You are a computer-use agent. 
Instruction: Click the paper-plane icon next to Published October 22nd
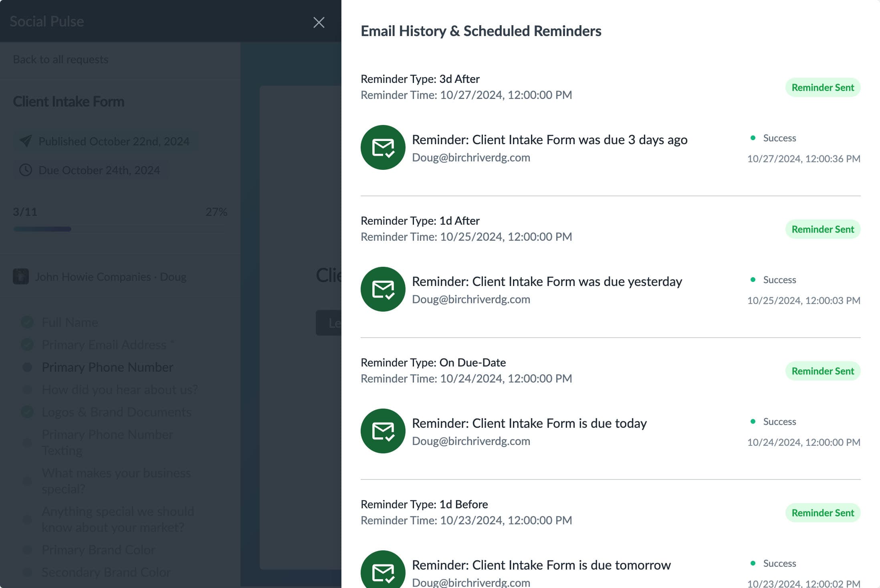25,141
